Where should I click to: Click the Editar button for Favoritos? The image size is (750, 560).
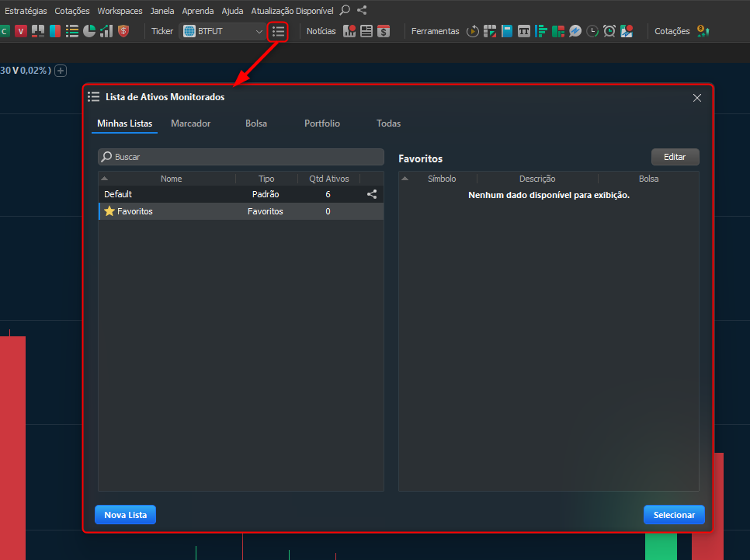coord(675,157)
